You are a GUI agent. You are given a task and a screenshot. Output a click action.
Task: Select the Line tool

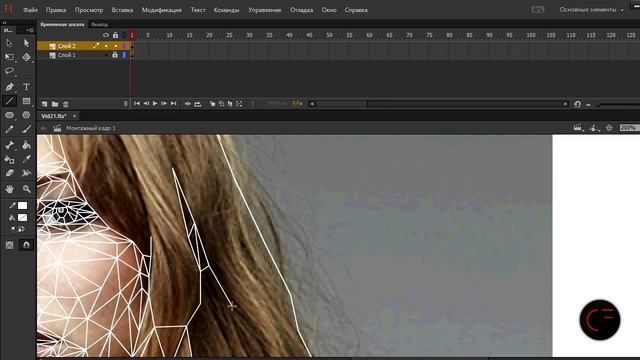coord(9,101)
